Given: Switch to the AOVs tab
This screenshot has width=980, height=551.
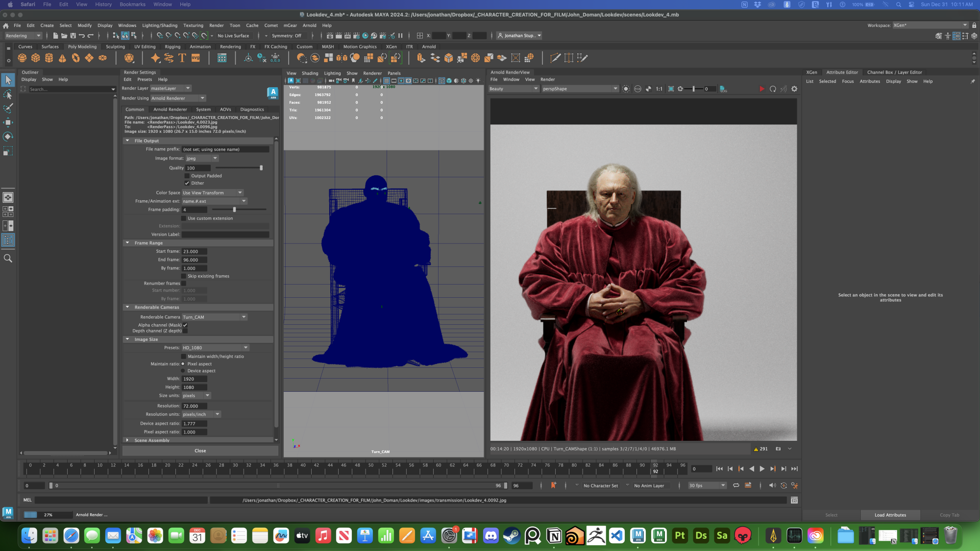Looking at the screenshot, I should pos(225,109).
